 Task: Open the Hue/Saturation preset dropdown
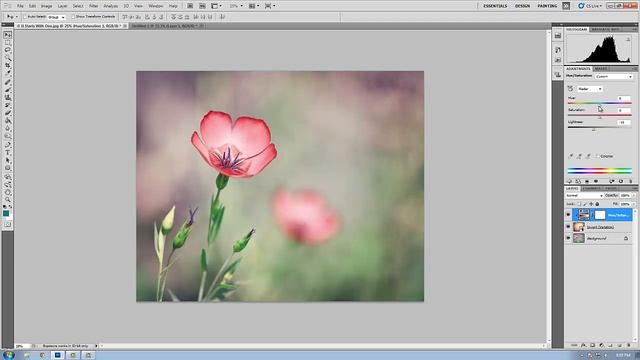tap(614, 77)
